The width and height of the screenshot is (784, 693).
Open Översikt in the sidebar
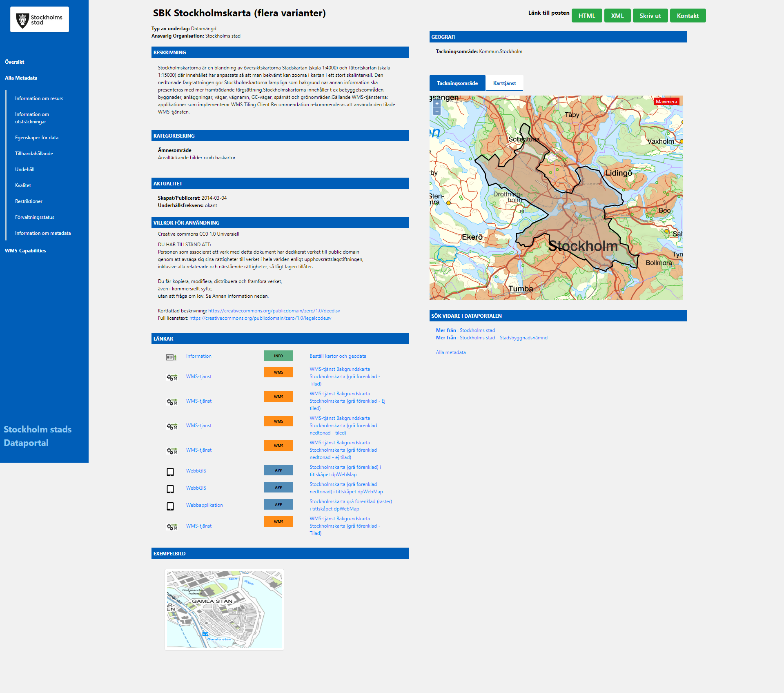pyautogui.click(x=15, y=62)
